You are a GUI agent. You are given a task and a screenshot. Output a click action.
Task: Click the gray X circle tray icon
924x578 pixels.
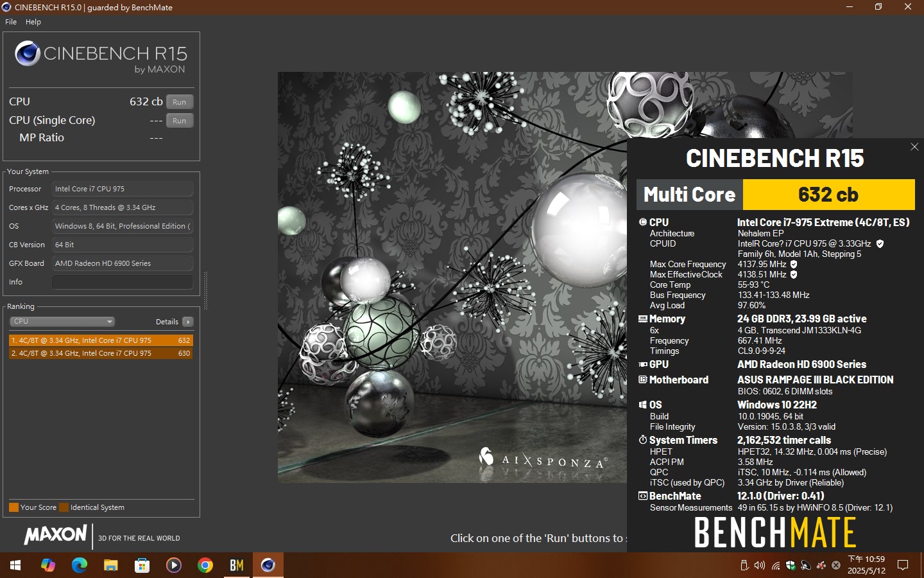coord(836,565)
